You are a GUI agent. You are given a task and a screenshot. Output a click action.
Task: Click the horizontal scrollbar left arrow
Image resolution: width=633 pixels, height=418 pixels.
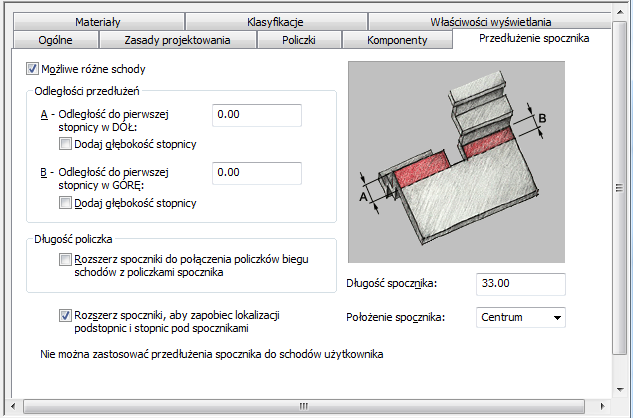click(x=13, y=406)
